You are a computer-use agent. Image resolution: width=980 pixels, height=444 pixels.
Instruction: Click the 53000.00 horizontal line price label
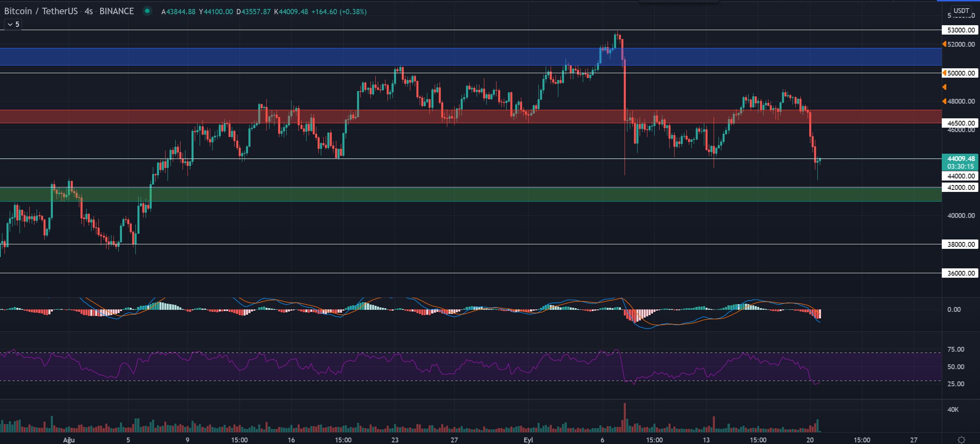pyautogui.click(x=960, y=30)
